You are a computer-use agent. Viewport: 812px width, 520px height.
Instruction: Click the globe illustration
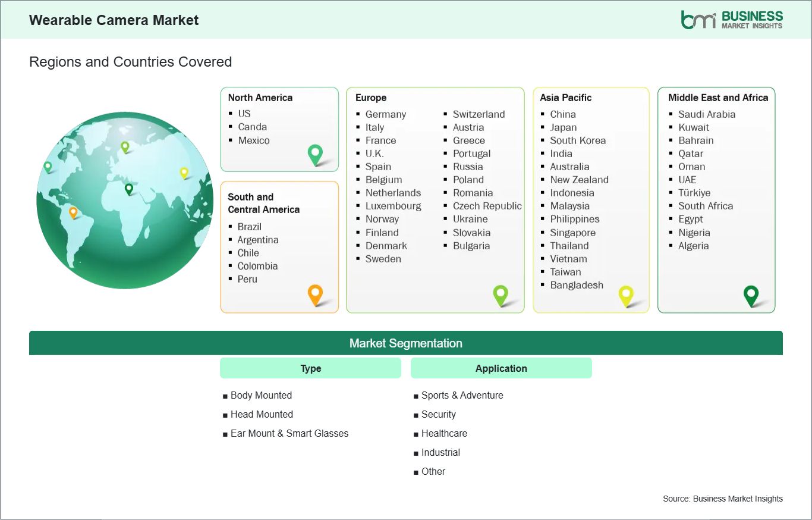pyautogui.click(x=125, y=201)
